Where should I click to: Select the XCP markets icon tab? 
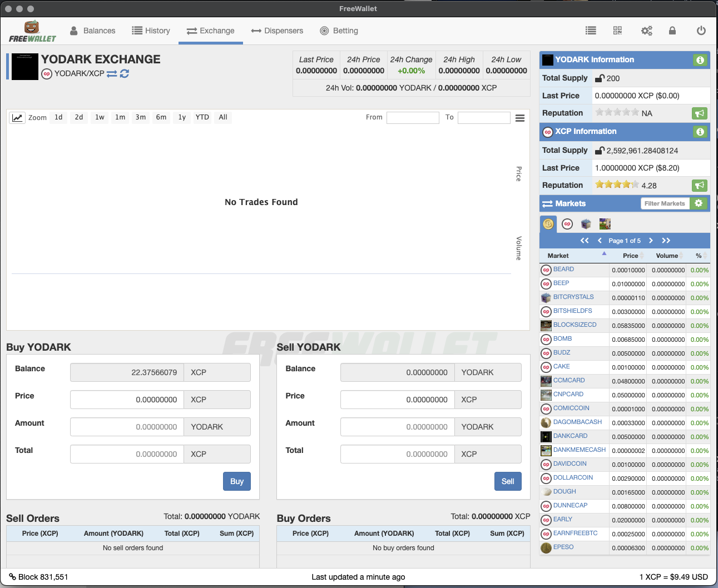coord(567,224)
